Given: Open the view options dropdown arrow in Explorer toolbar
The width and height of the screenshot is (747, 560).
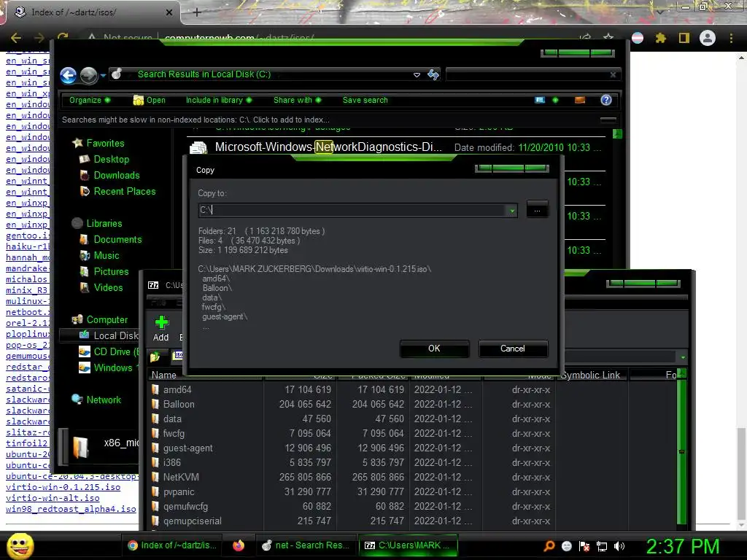Looking at the screenshot, I should 555,100.
